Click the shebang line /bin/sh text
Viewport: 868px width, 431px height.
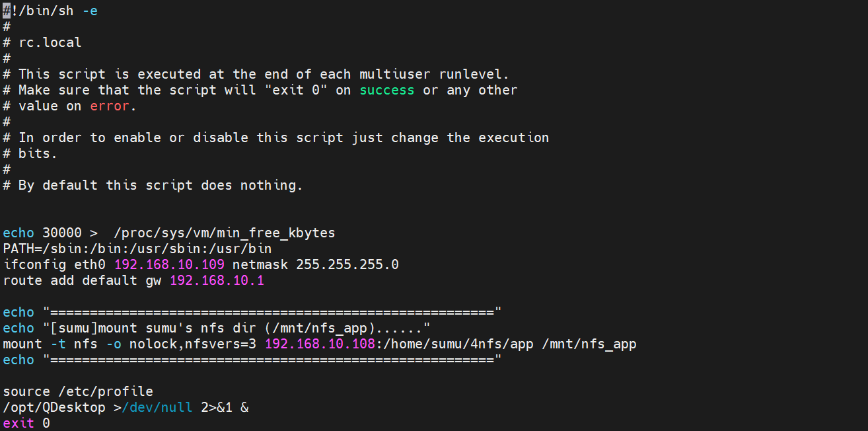click(46, 11)
